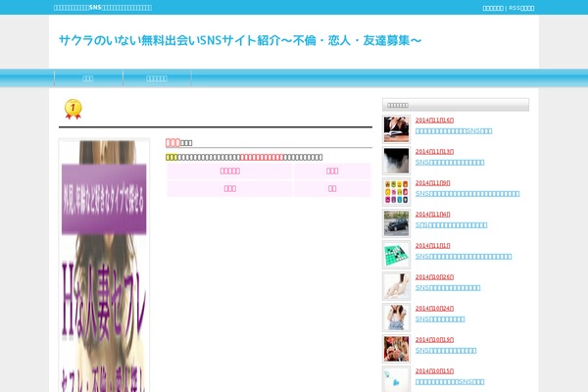Open the thumbnail beside the 2014 11 16 post
The image size is (588, 392).
tap(396, 129)
